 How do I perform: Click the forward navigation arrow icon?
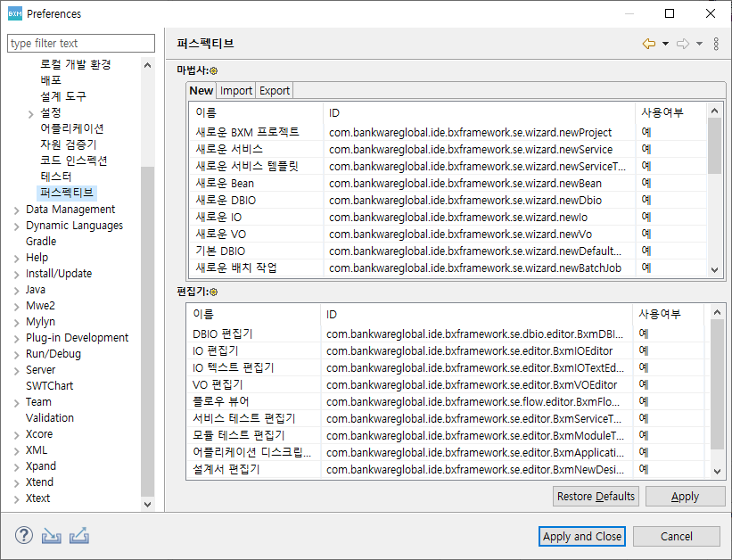click(683, 44)
